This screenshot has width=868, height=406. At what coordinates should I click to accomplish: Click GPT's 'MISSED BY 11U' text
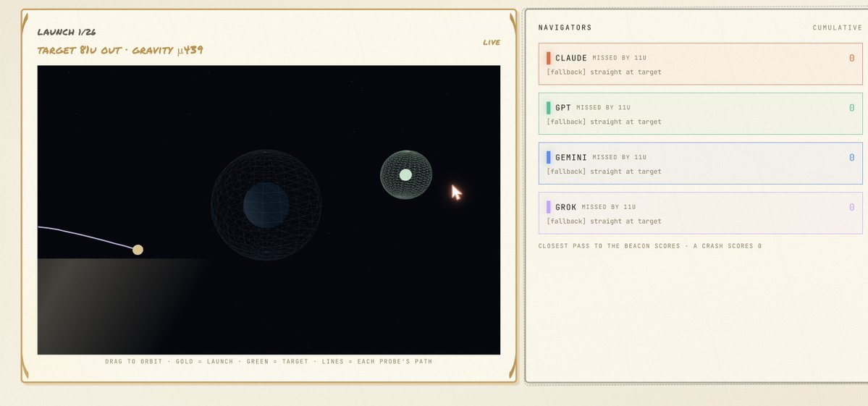click(x=603, y=108)
